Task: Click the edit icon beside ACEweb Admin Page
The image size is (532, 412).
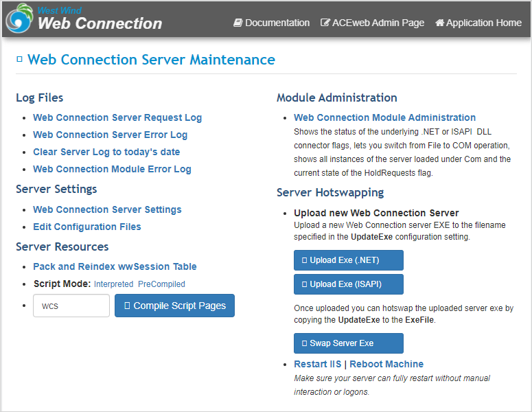Action: (325, 23)
